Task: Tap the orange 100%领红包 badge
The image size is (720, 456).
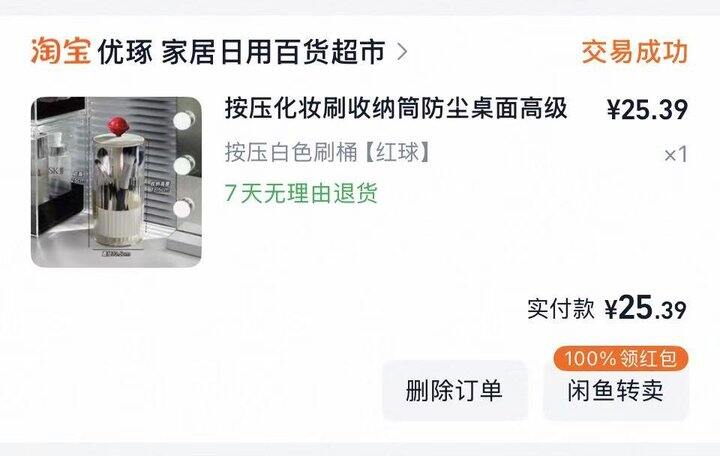Action: [x=620, y=358]
